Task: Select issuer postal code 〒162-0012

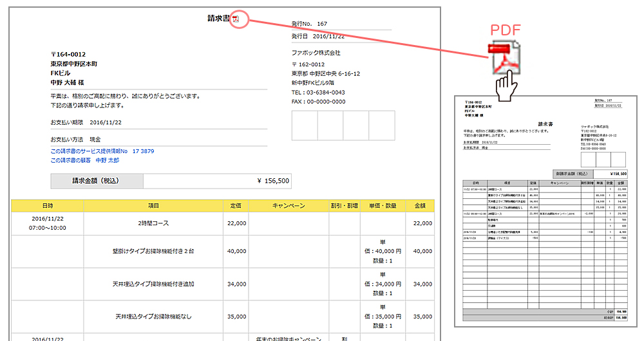Action: tap(308, 64)
